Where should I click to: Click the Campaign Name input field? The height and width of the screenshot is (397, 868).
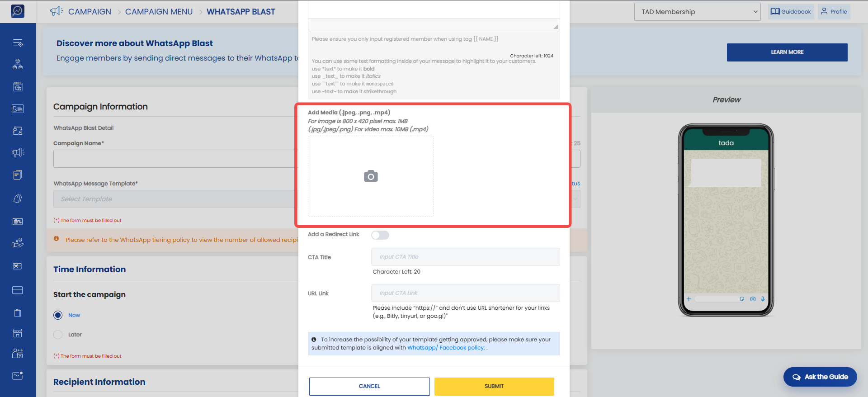point(316,159)
